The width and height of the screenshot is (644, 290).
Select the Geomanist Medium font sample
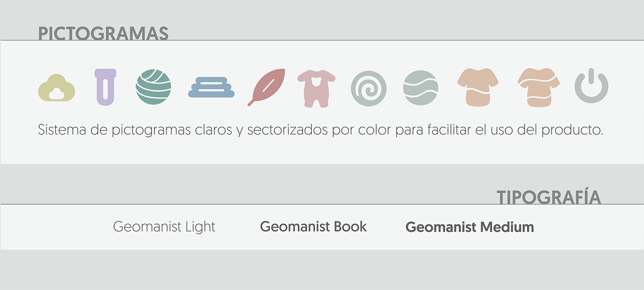click(470, 227)
